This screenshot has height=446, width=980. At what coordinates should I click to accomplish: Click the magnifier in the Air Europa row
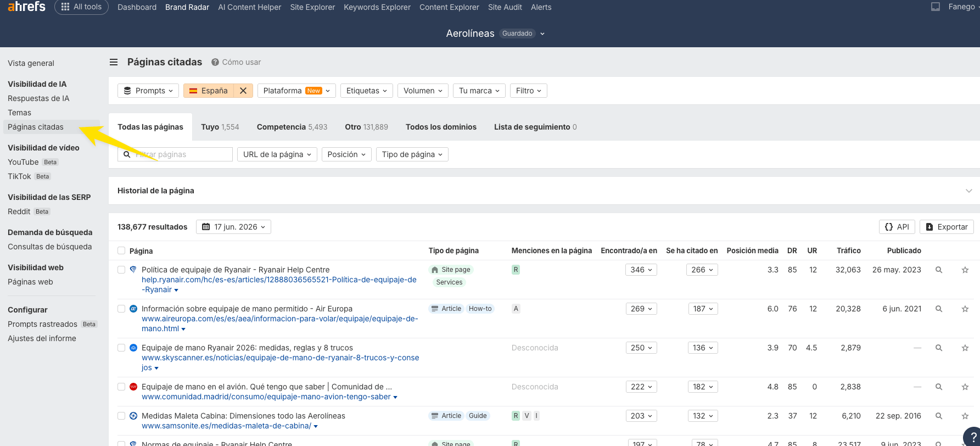pos(939,309)
